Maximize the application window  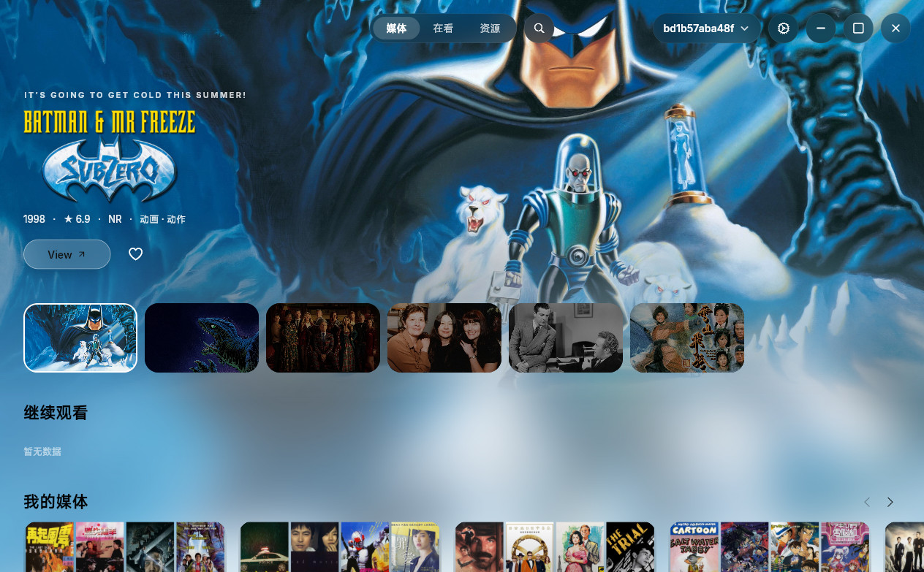click(858, 28)
